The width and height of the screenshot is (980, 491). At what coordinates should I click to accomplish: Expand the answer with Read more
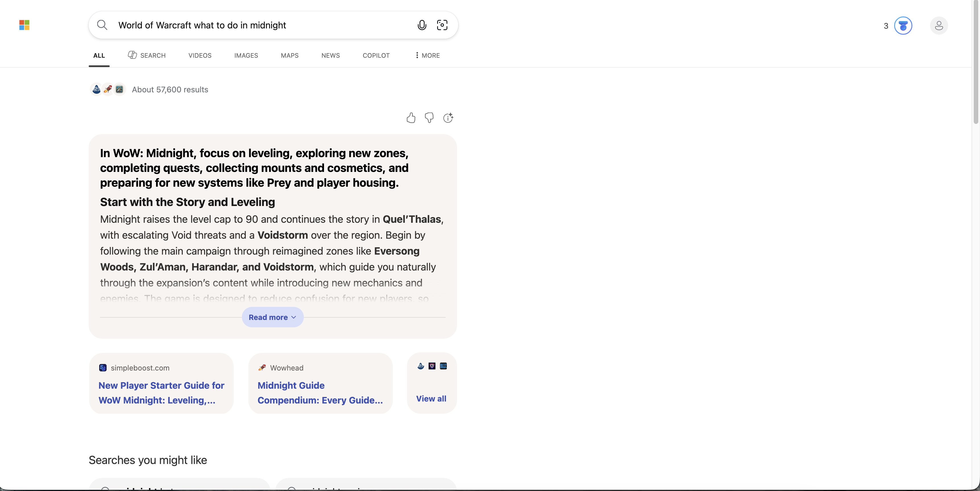(x=272, y=317)
